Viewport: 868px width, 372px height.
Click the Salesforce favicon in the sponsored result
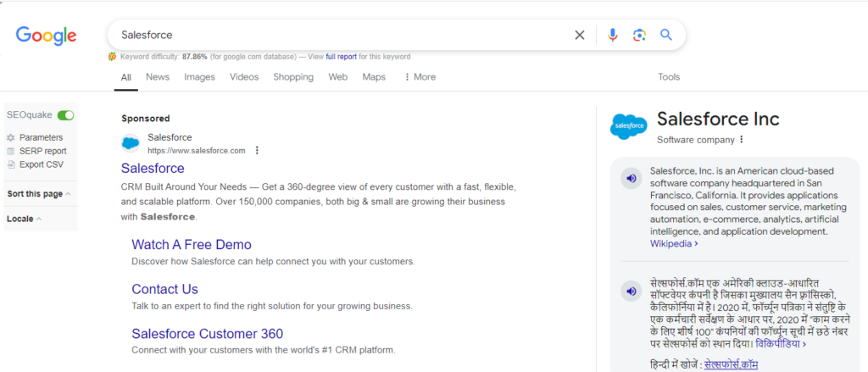point(131,143)
